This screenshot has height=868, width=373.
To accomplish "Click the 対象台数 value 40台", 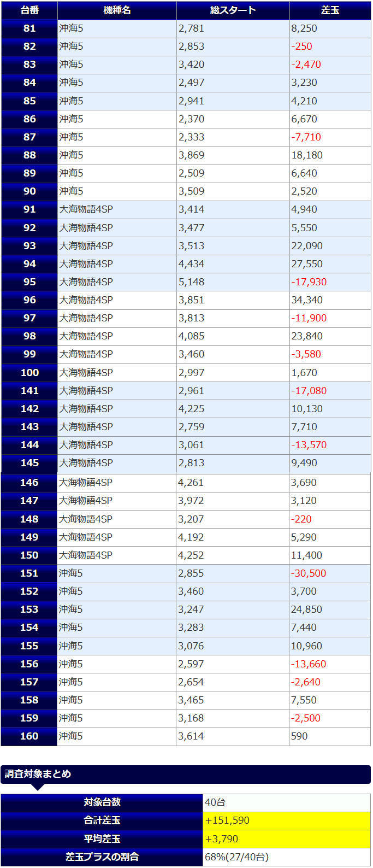I will click(215, 802).
